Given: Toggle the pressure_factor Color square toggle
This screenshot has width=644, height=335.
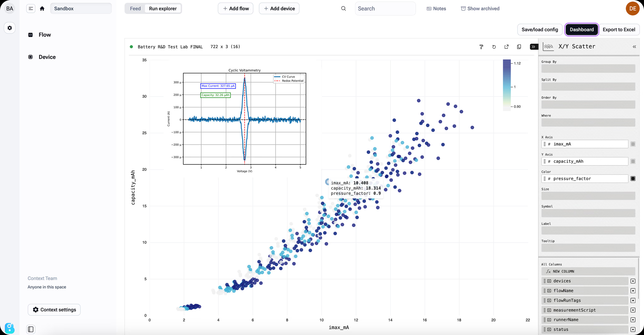Looking at the screenshot, I should 633,179.
